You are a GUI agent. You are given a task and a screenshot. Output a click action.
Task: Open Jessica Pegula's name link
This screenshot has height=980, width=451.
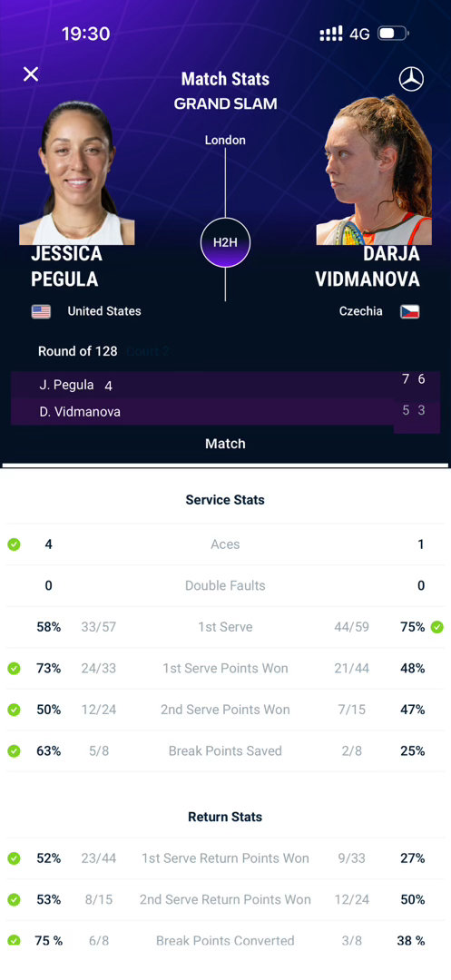[x=67, y=266]
